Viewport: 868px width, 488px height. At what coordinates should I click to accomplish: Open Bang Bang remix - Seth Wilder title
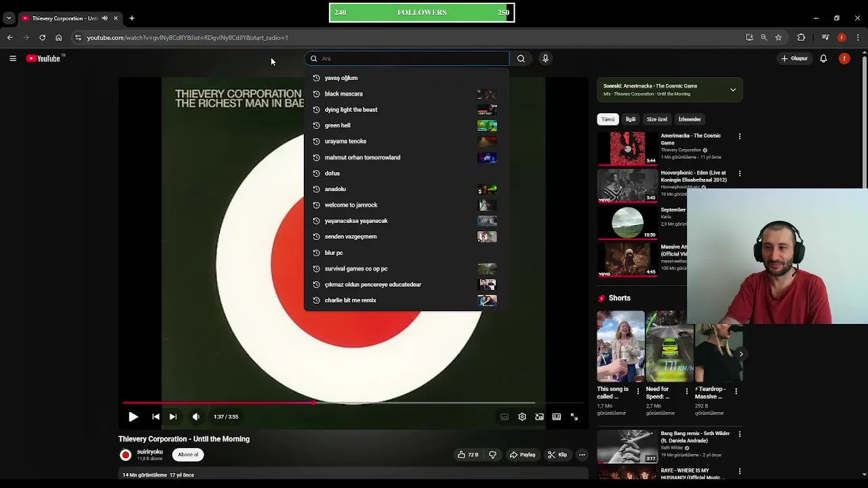pyautogui.click(x=695, y=437)
